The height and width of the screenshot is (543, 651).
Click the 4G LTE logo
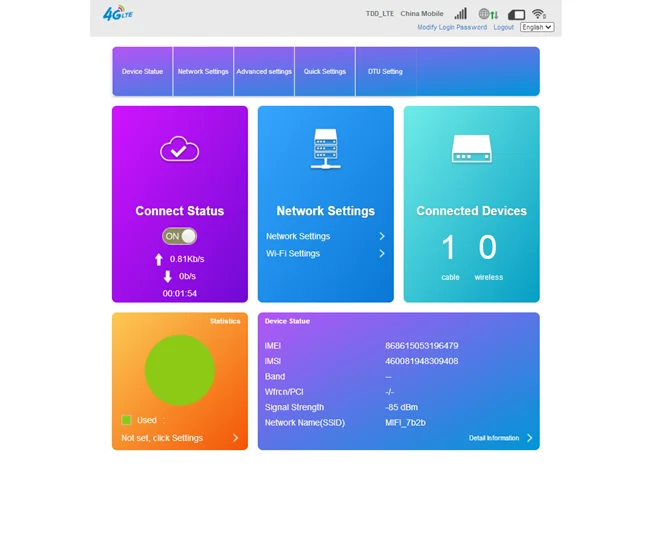[x=117, y=14]
